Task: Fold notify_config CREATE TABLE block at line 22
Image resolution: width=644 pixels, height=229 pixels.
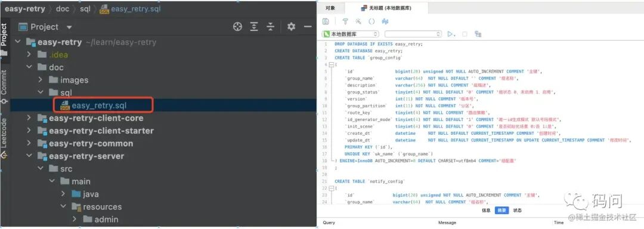Action: click(x=331, y=188)
